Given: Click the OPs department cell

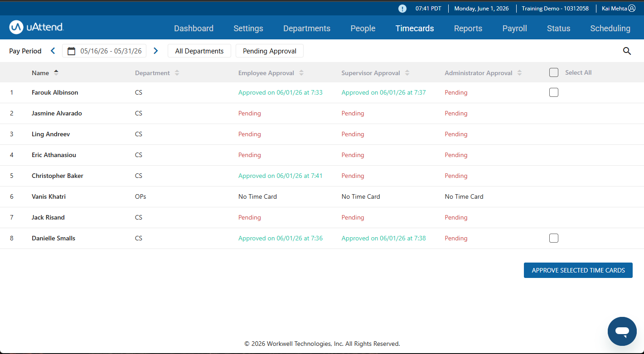Looking at the screenshot, I should 140,196.
